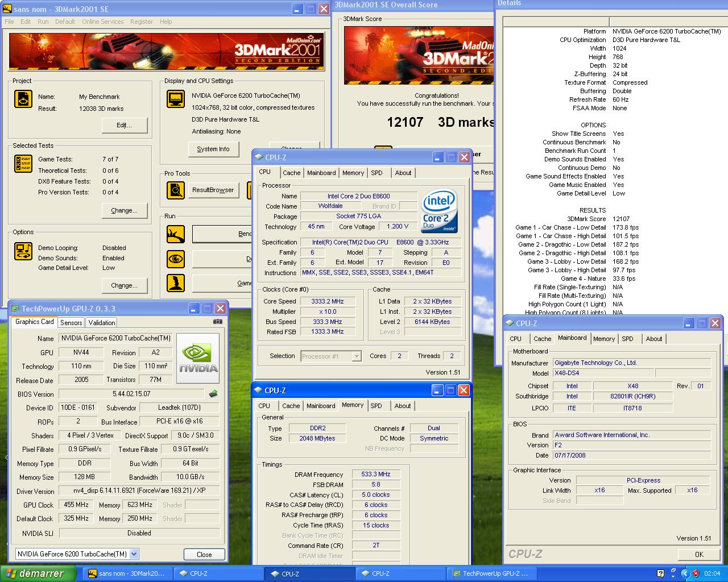Open the Mainboard tab in the top CPU-Z window
This screenshot has width=728, height=582.
click(321, 173)
